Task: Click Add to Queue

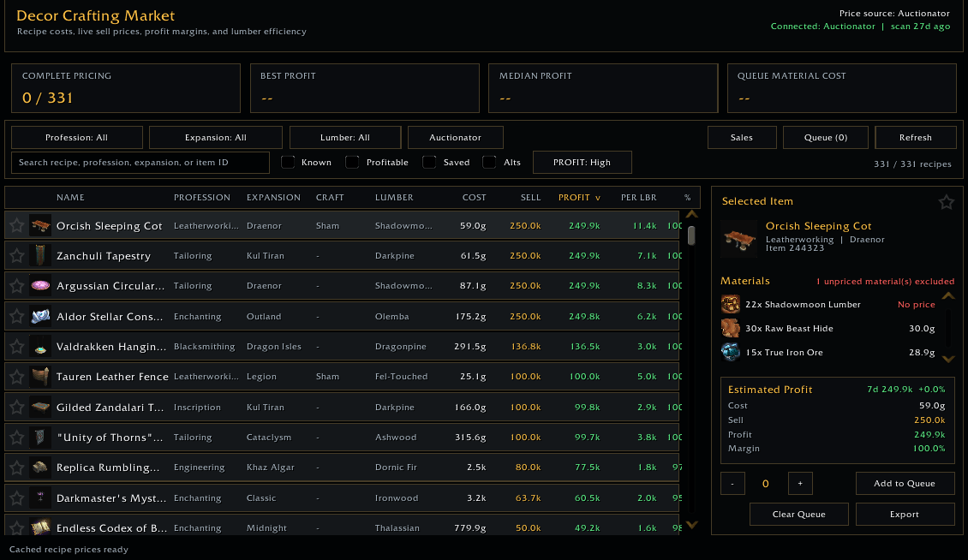Action: point(905,484)
